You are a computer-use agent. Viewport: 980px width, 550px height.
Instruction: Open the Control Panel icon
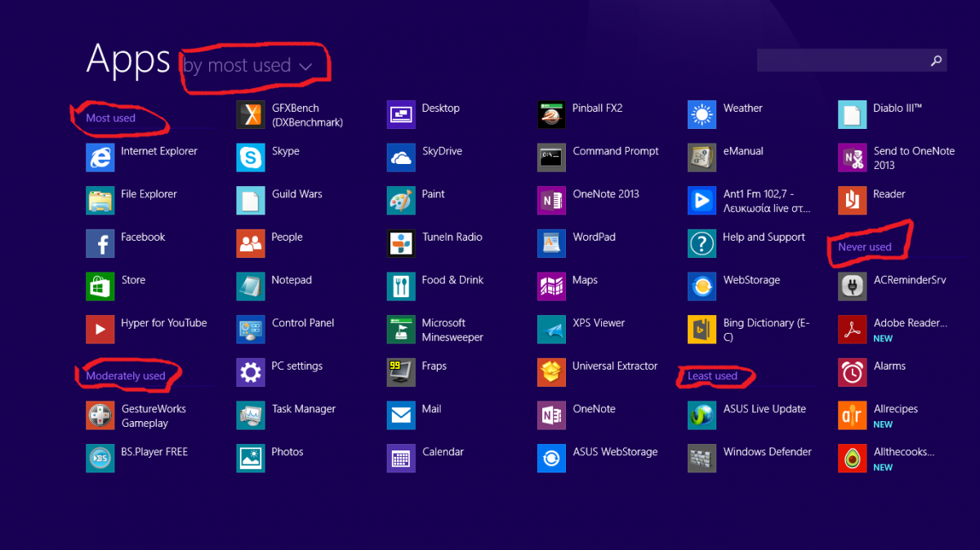(251, 330)
